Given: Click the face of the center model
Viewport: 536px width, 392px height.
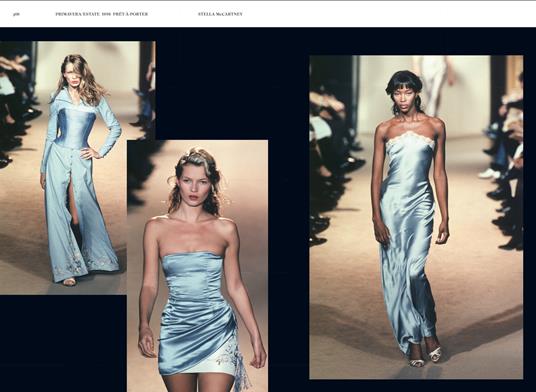Looking at the screenshot, I should [x=194, y=186].
